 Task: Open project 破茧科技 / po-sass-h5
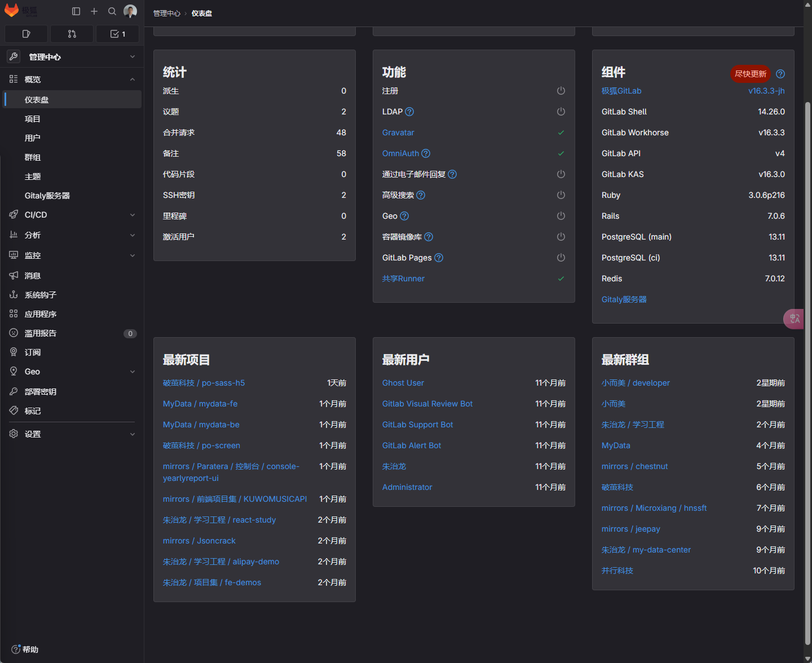coord(204,383)
